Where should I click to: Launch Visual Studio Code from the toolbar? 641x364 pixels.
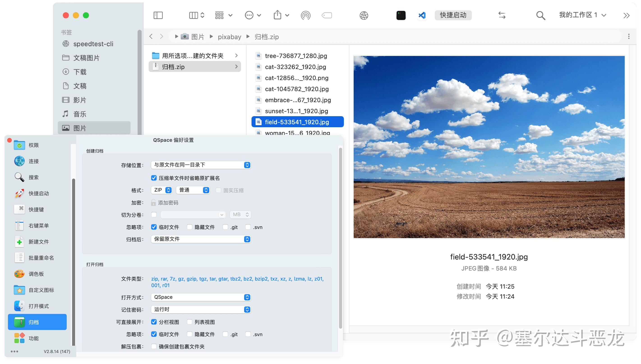pyautogui.click(x=422, y=15)
